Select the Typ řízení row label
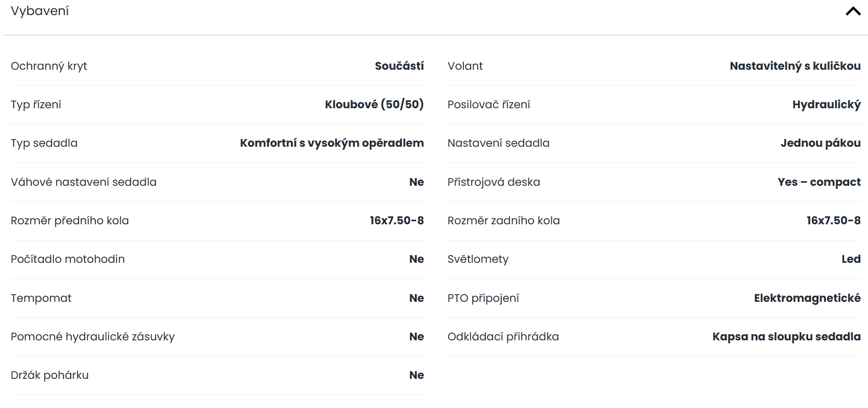This screenshot has height=408, width=868. 36,105
